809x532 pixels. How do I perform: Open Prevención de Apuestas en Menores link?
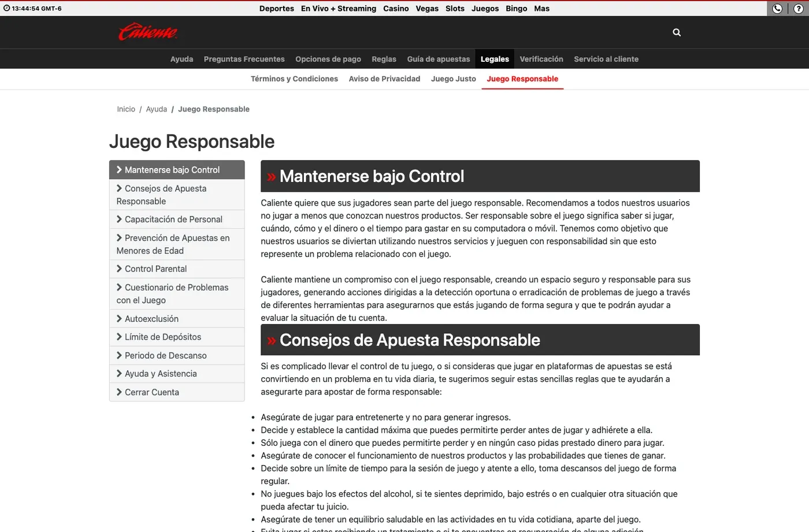tap(177, 244)
